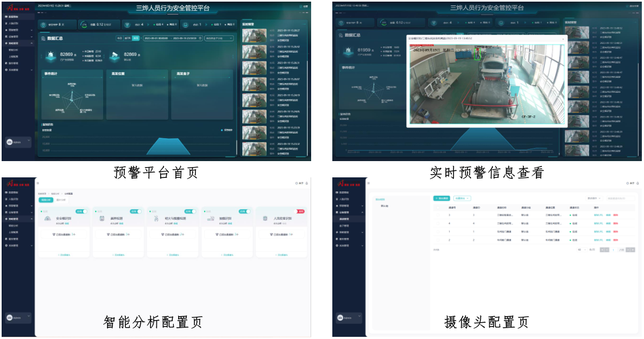644x339 pixels.
Task: Enable the red crowd density recognition switch
Action: click(300, 211)
